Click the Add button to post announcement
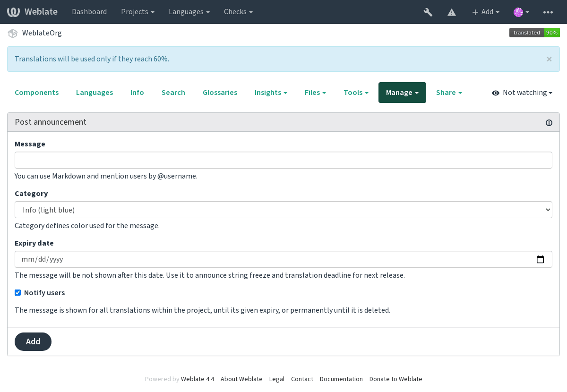The image size is (567, 392). coord(33,341)
